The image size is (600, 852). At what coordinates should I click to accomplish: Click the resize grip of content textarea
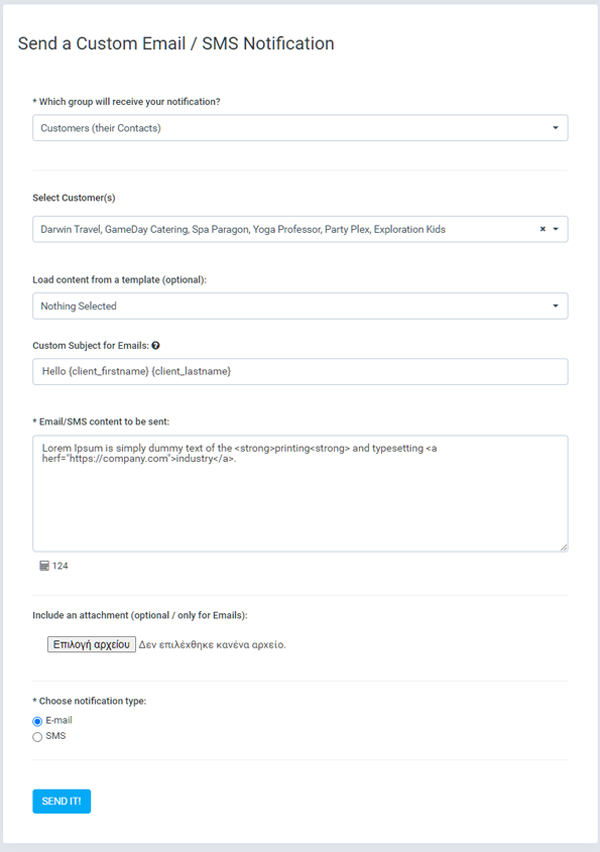[x=564, y=548]
